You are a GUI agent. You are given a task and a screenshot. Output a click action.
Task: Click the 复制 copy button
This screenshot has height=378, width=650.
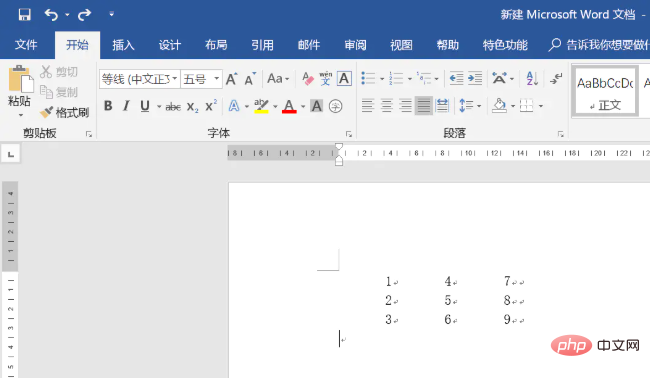pos(59,92)
